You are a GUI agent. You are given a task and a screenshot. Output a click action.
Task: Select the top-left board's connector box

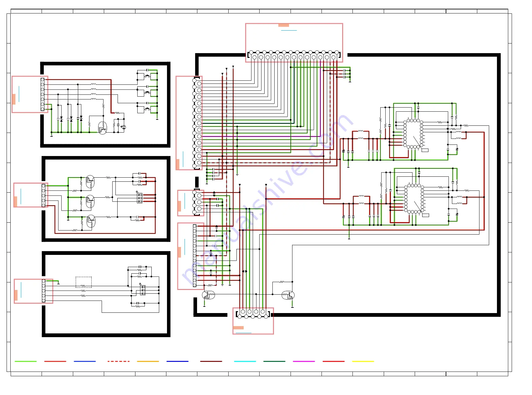30,94
